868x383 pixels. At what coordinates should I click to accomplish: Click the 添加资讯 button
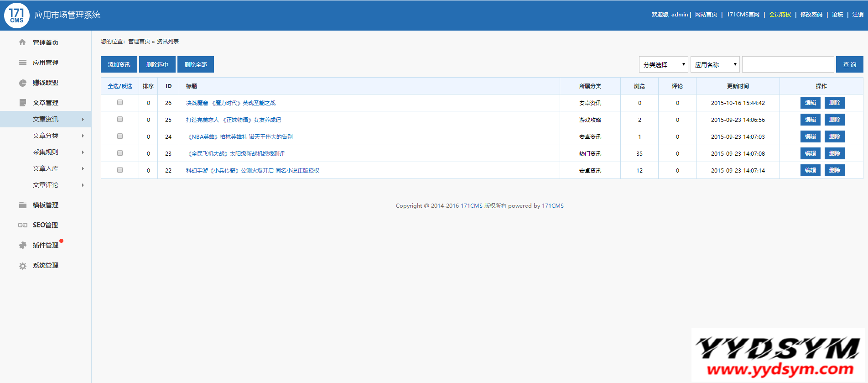(119, 65)
